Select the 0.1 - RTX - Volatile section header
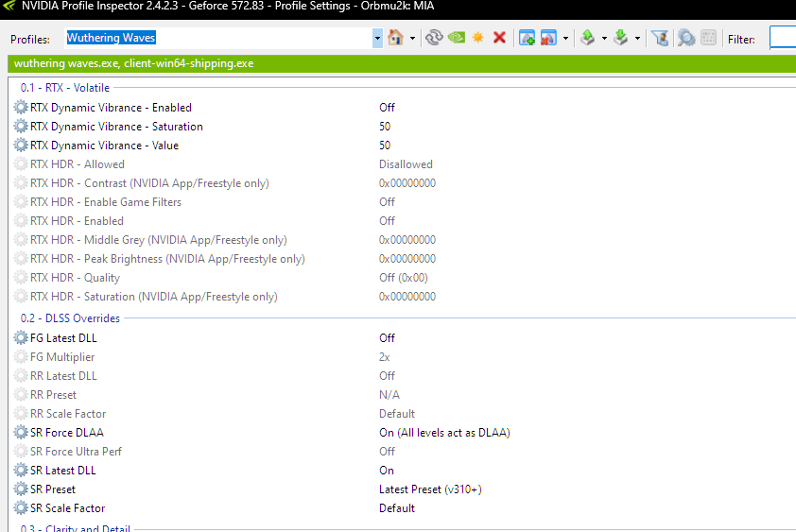Screen dimensions: 796x532 point(65,87)
